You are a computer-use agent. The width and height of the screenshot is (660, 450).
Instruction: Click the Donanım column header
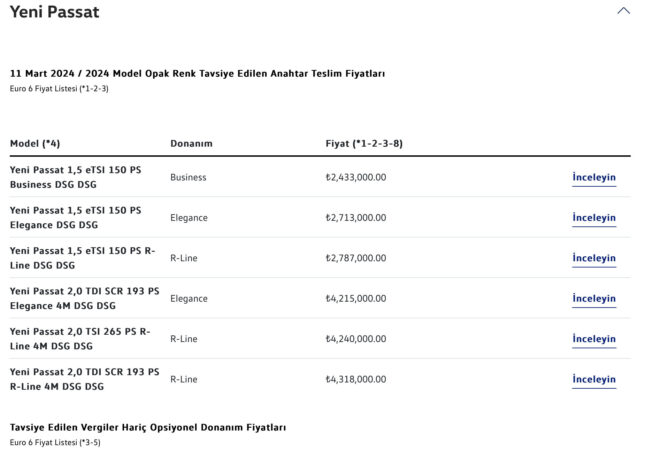[191, 143]
